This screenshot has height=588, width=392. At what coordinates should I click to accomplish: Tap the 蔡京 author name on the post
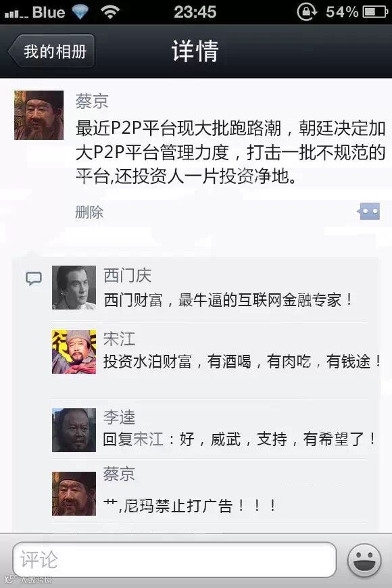click(92, 101)
